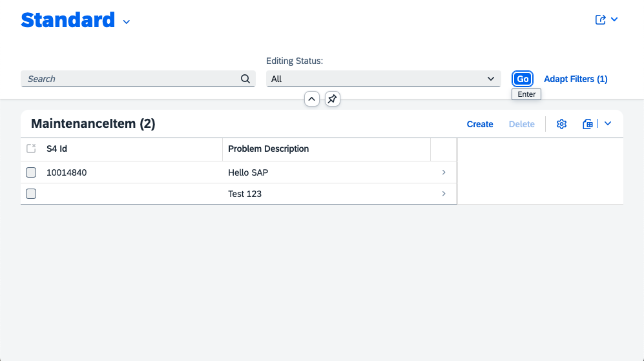
Task: Open Adapt Filters (1)
Action: click(x=576, y=79)
